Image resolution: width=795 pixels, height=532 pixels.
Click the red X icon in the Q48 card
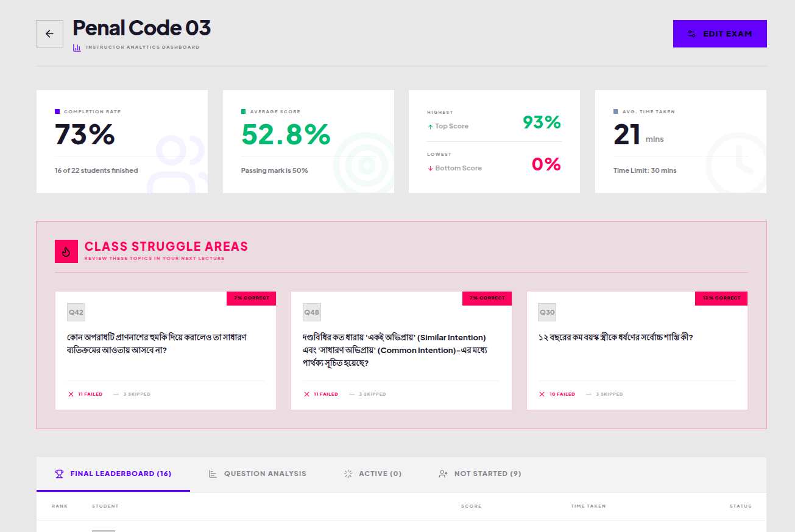[306, 394]
